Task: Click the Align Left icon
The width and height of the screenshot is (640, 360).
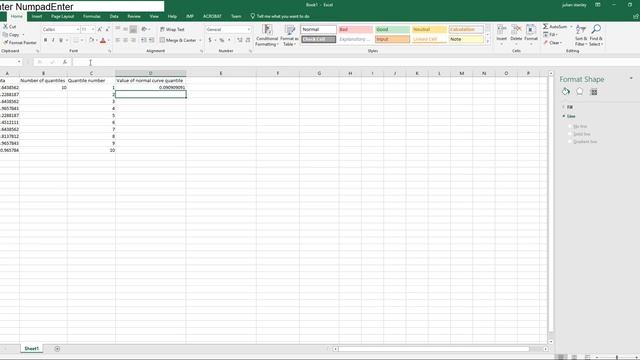Action: click(118, 40)
